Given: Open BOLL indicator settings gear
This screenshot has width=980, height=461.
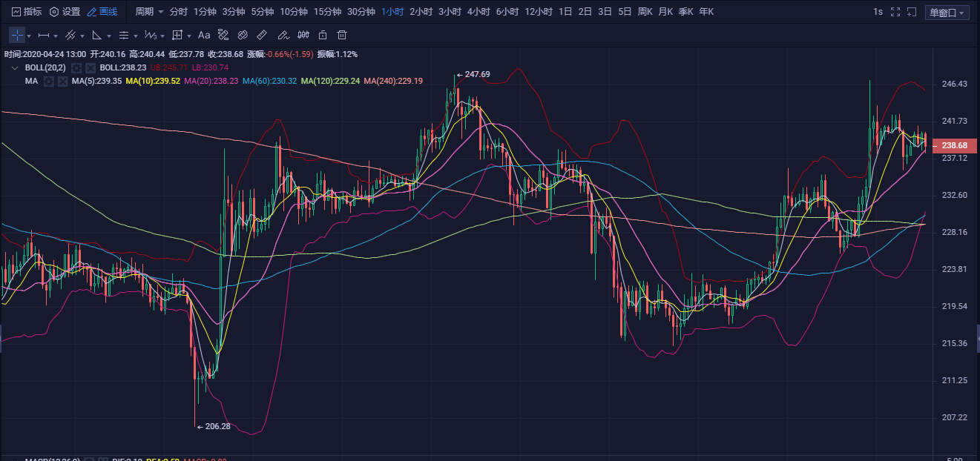Looking at the screenshot, I should point(76,67).
